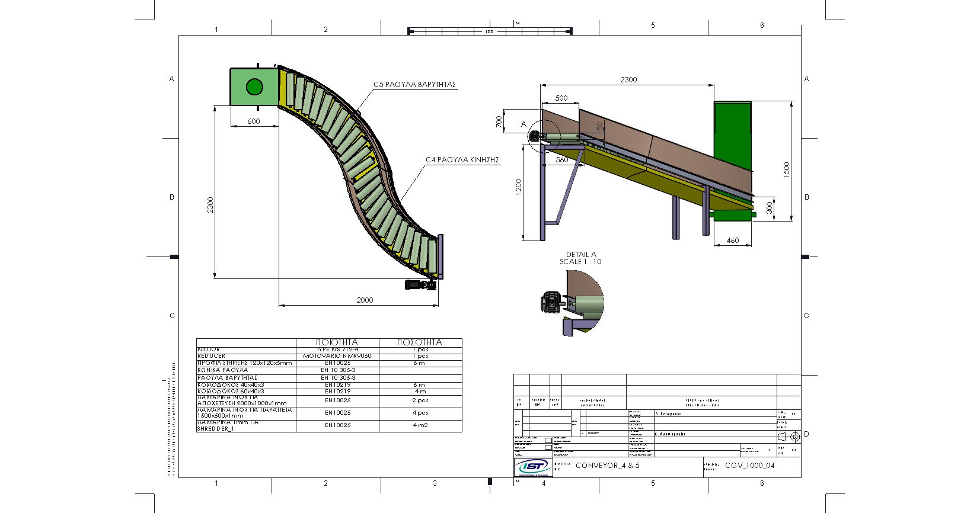Screen dimensions: 980x513
Task: Select the C4 ΡΑΟΥΛΑ ΚΙΝΗΣΗΣ callout label
Action: point(462,160)
